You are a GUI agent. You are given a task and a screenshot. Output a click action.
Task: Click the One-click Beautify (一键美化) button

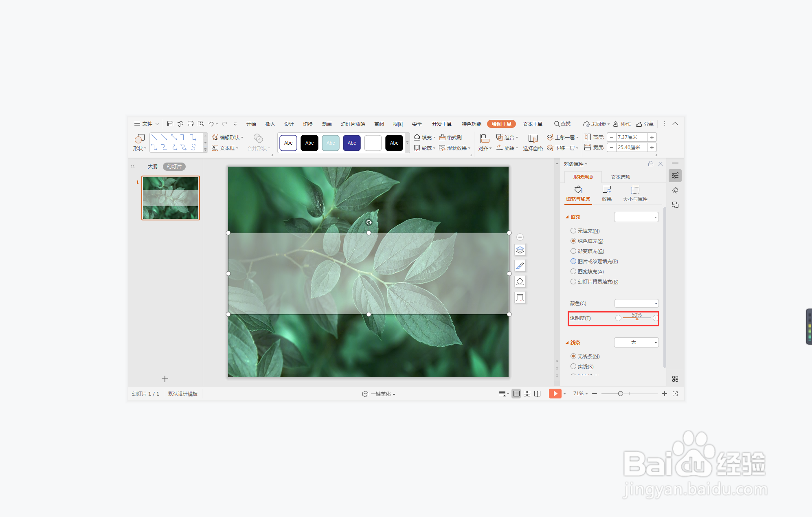tap(379, 394)
